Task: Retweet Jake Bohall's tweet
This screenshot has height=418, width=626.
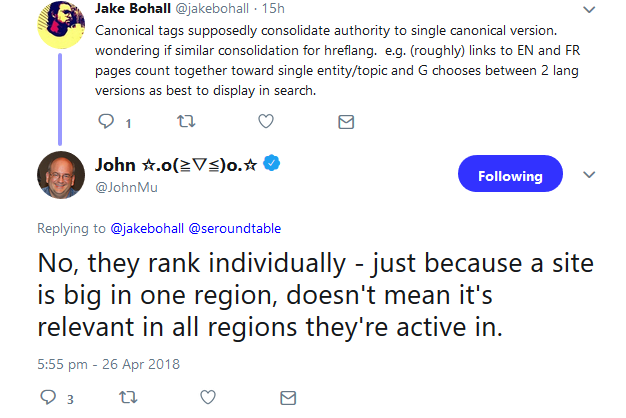Action: click(x=185, y=122)
